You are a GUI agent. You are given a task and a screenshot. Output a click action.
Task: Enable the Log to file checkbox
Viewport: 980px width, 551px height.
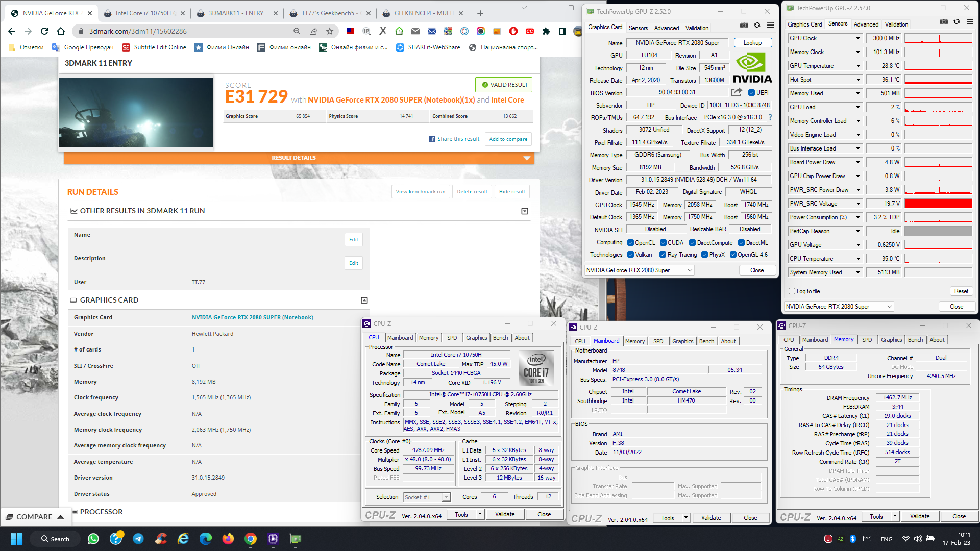click(792, 291)
